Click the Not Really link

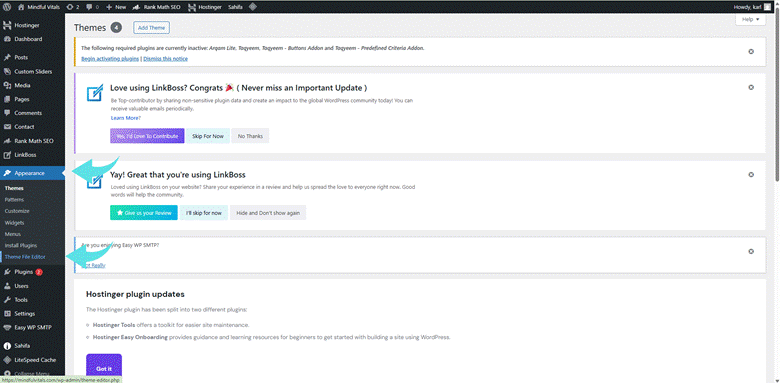pyautogui.click(x=94, y=265)
